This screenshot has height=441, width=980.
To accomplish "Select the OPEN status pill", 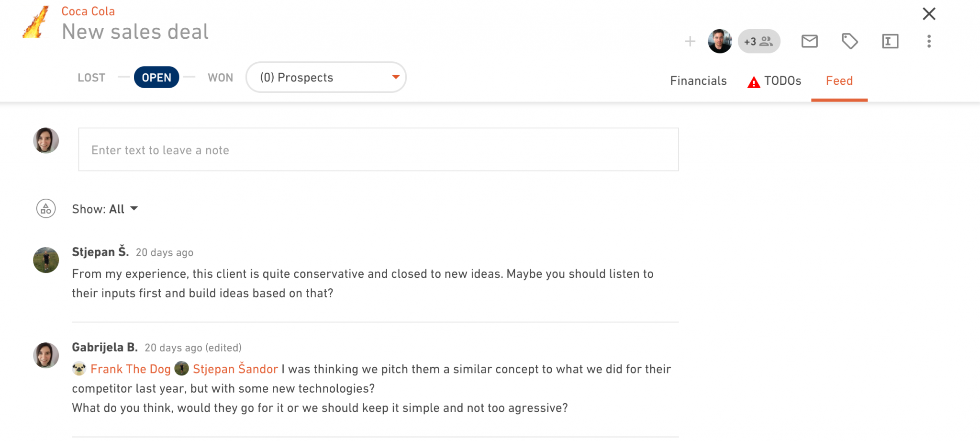I will tap(156, 78).
